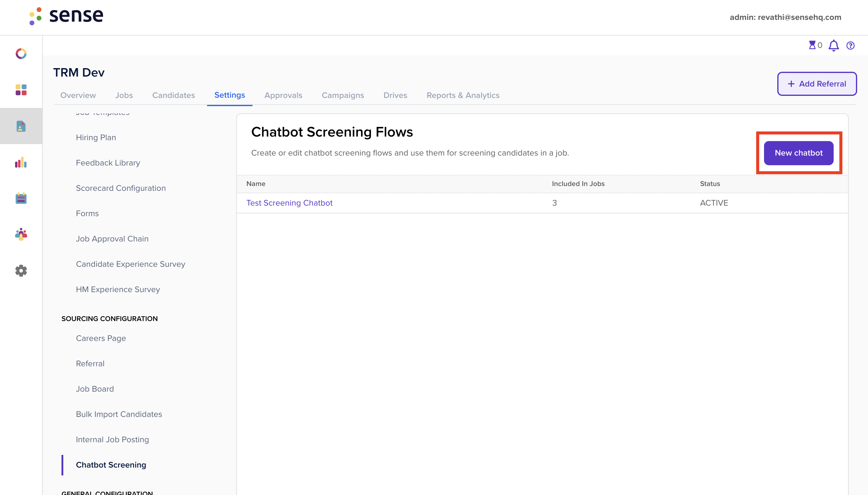Open Internal Job Posting settings

112,440
